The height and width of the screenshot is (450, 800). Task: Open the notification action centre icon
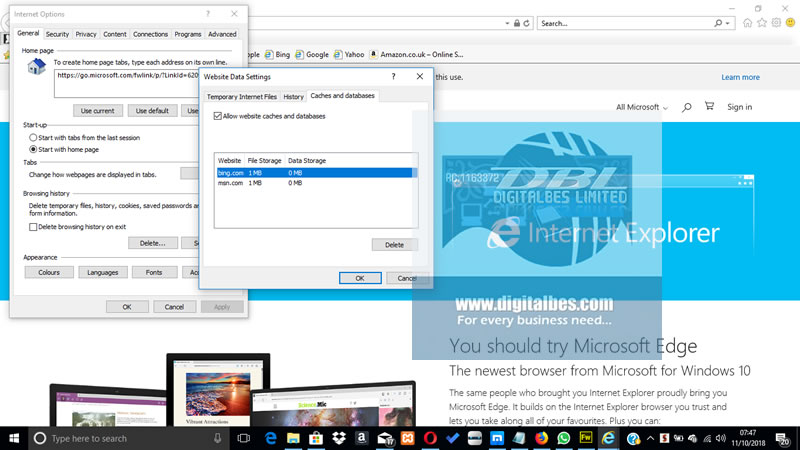(x=782, y=438)
